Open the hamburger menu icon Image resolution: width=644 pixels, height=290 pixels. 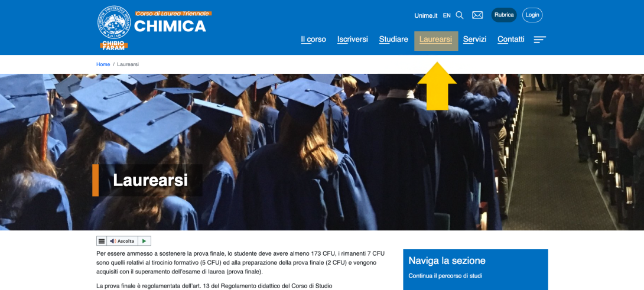(539, 40)
